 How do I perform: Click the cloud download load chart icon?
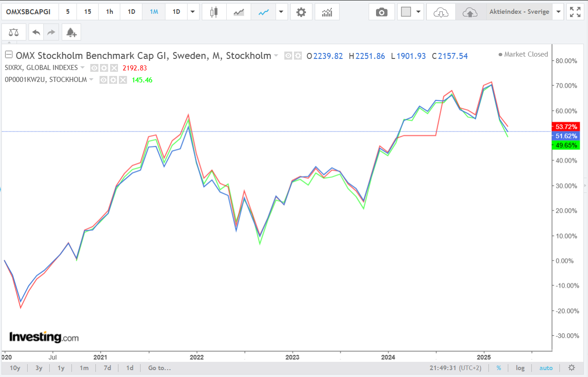(441, 12)
